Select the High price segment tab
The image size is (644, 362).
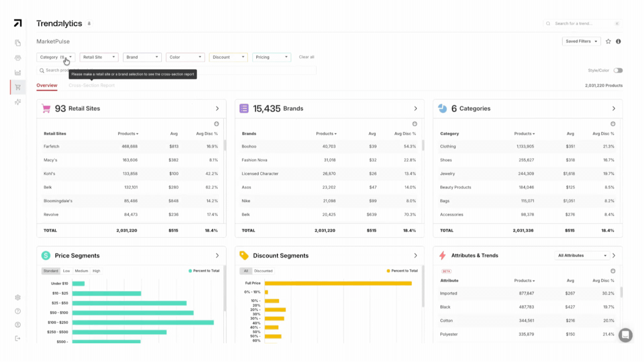[96, 271]
